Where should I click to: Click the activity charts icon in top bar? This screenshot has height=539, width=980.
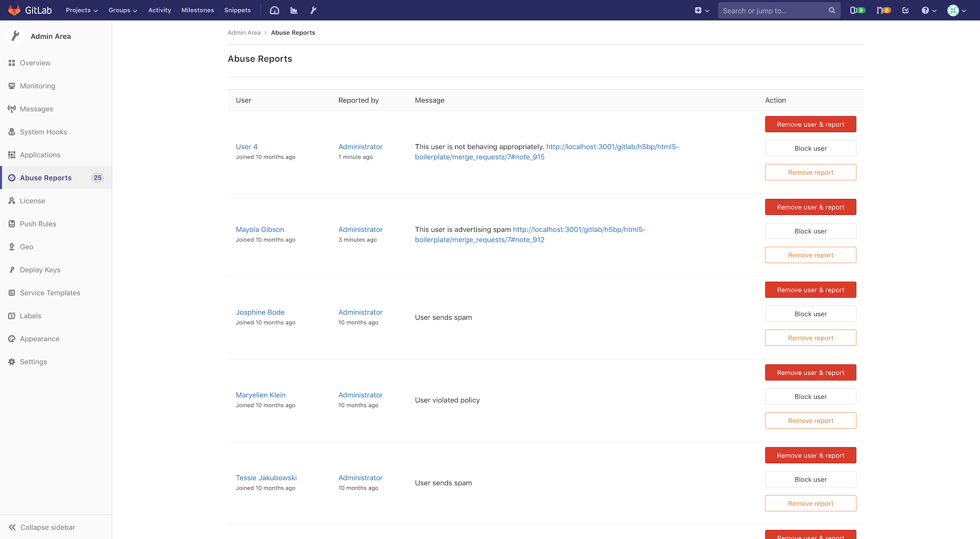[294, 10]
